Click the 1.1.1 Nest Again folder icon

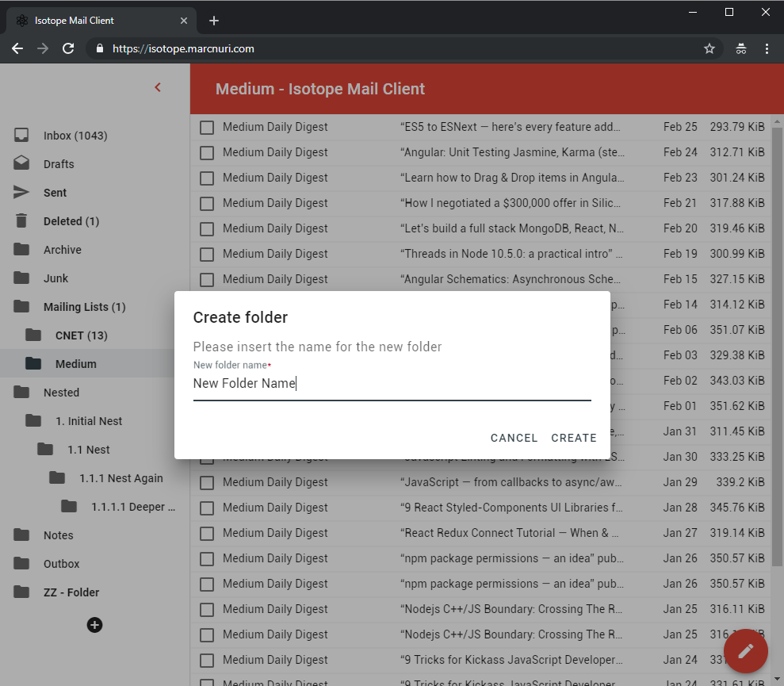58,477
